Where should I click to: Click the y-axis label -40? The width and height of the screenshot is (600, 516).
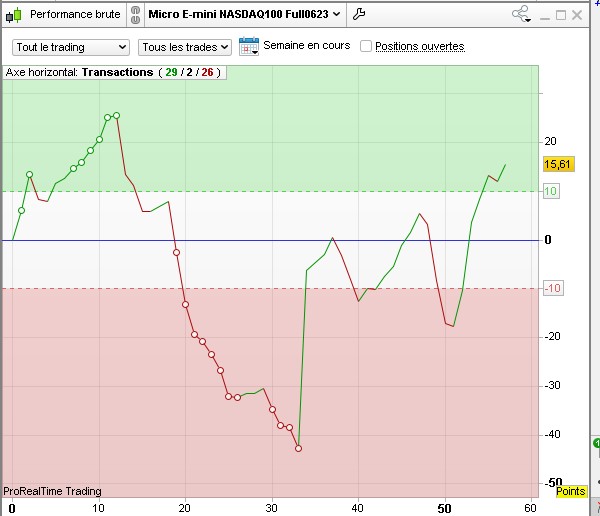click(552, 434)
